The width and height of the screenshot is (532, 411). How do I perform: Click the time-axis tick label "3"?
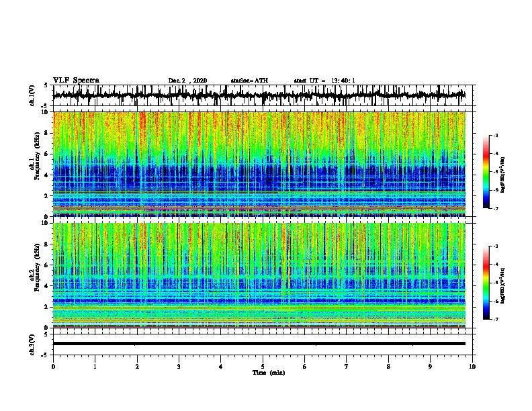[x=179, y=367]
